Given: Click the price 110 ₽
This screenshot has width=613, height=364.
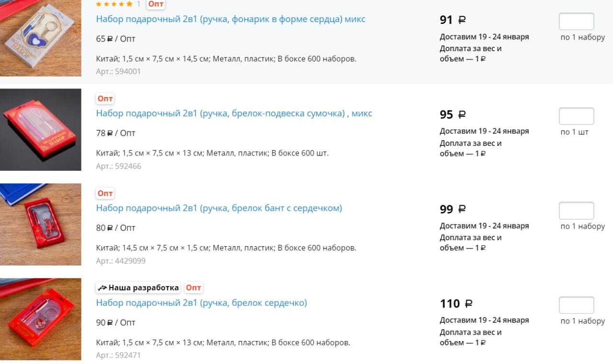Looking at the screenshot, I should (x=456, y=304).
